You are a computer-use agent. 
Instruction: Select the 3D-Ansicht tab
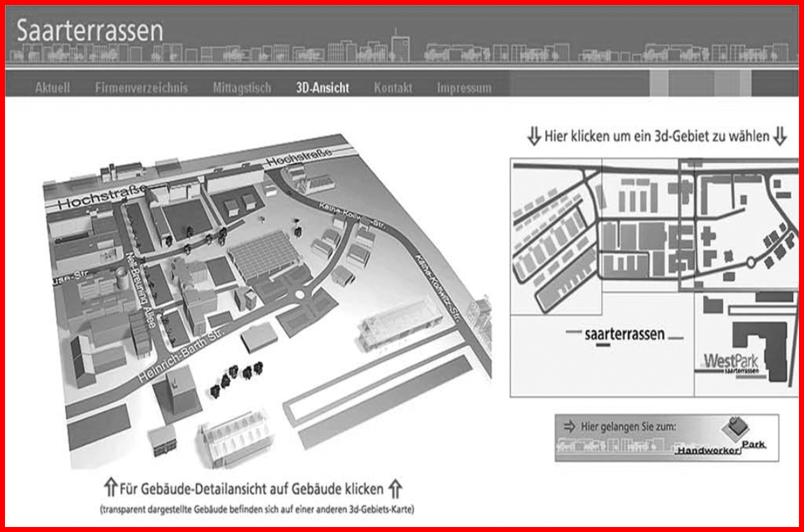pyautogui.click(x=322, y=88)
